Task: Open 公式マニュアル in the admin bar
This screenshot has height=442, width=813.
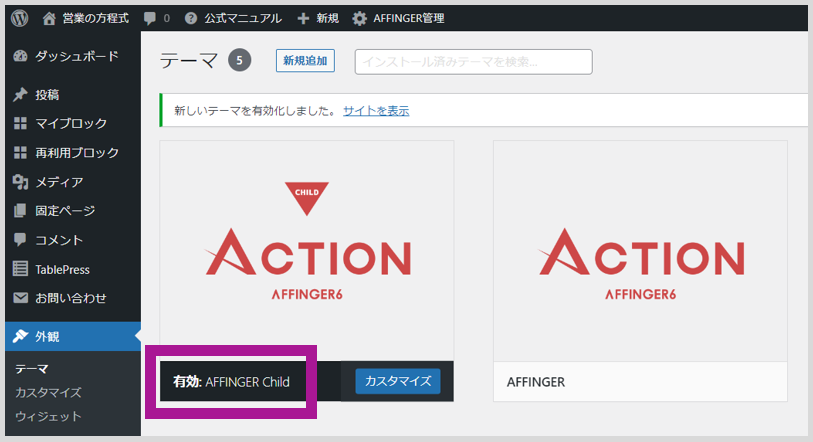Action: [x=243, y=19]
